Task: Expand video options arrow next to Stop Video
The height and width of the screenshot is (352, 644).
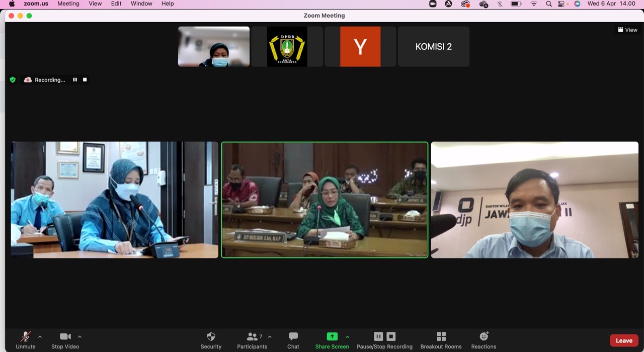Action: tap(79, 337)
